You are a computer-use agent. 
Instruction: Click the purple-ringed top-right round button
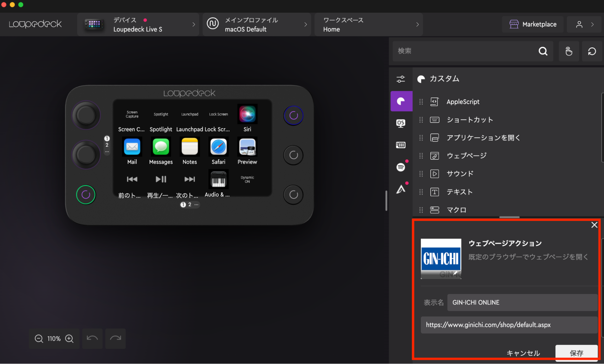click(293, 115)
